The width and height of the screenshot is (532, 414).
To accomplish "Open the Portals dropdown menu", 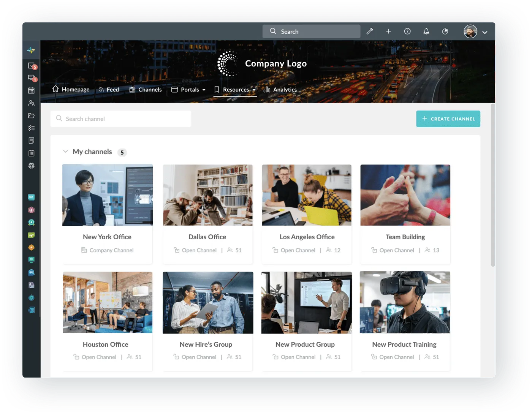I will (188, 90).
